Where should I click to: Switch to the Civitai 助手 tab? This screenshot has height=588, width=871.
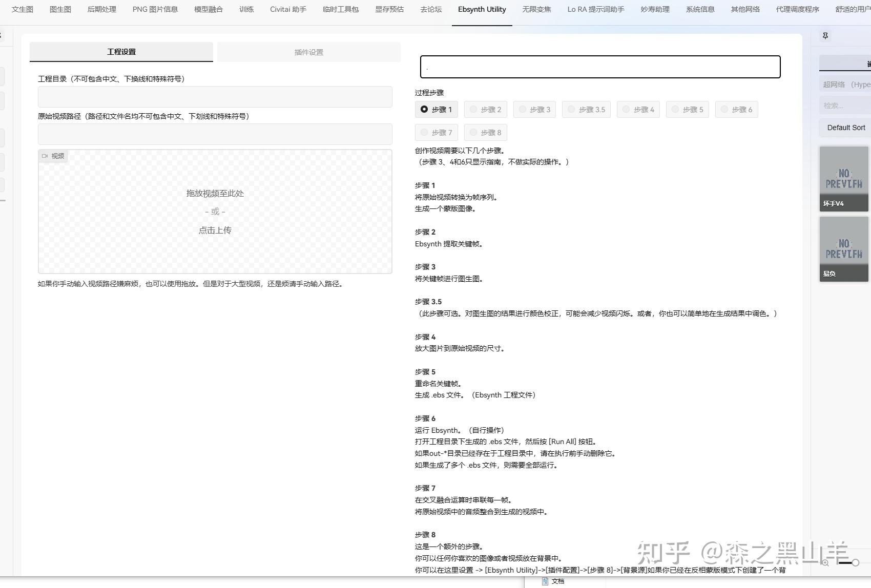tap(288, 9)
